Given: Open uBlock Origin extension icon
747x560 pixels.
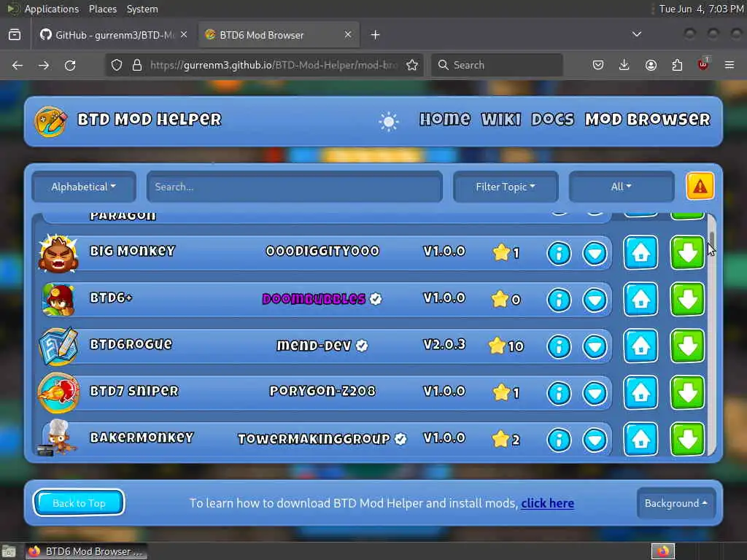Looking at the screenshot, I should tap(703, 65).
